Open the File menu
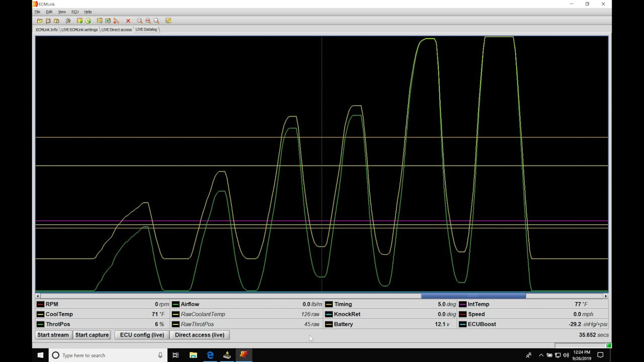The width and height of the screenshot is (644, 362). point(37,12)
